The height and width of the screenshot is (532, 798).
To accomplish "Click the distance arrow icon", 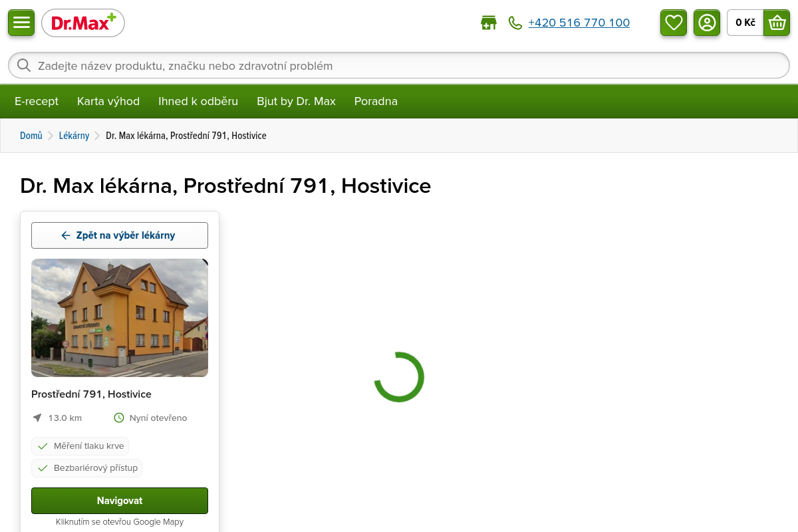I will 37,418.
